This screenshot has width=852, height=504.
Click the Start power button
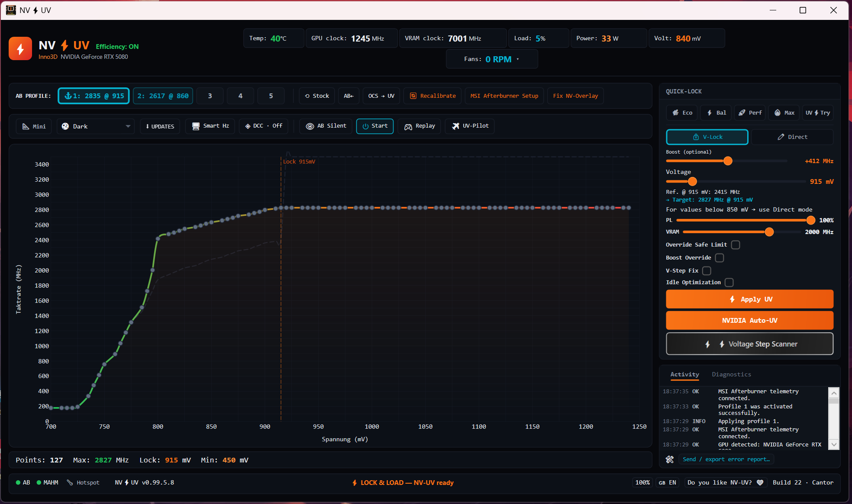[375, 126]
